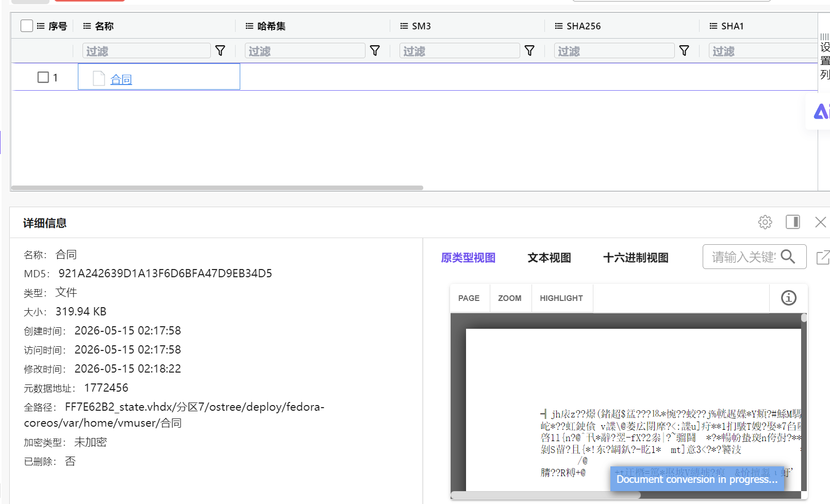
Task: Click the document viewer horizontal scrollbar
Action: point(545,495)
